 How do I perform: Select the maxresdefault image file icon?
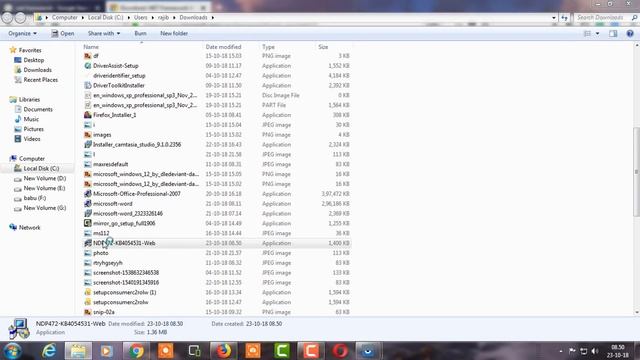click(x=87, y=164)
